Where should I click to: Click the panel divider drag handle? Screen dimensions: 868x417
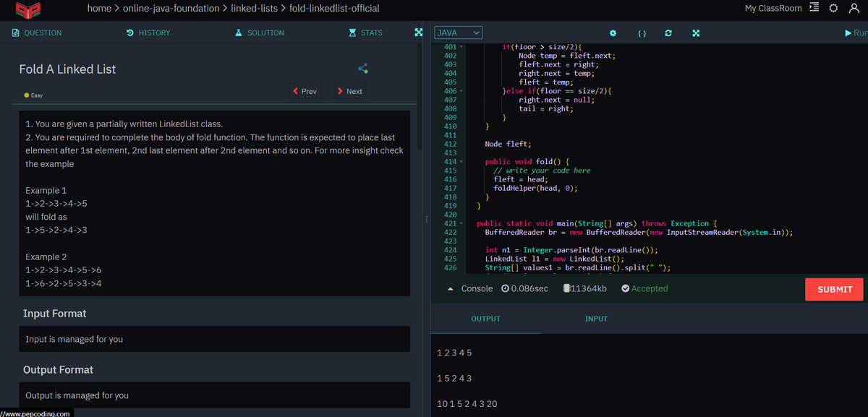click(x=427, y=218)
